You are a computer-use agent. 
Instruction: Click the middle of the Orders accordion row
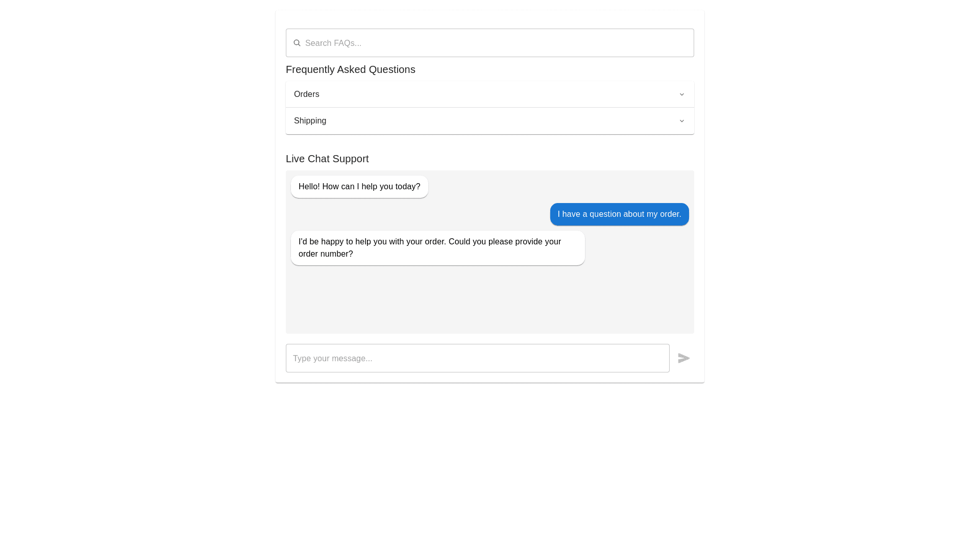tap(489, 94)
